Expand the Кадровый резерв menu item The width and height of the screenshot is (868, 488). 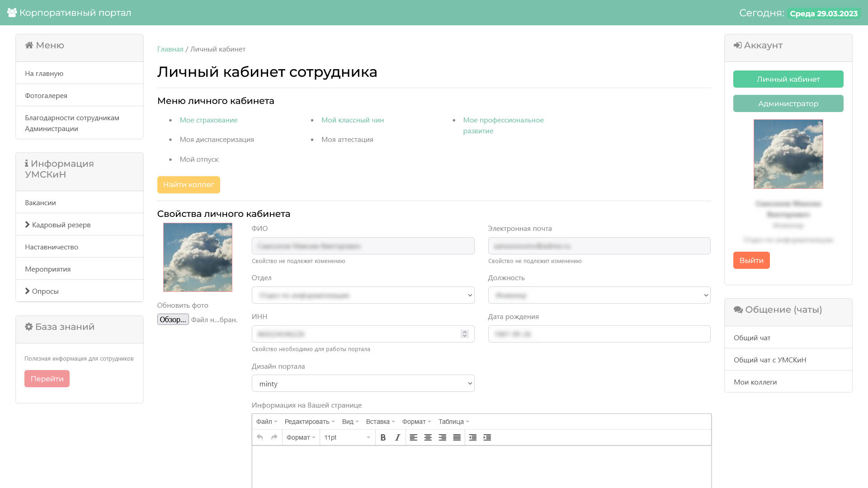61,225
